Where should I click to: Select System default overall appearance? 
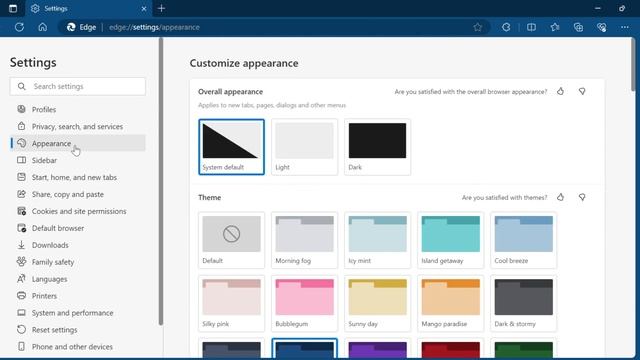click(x=231, y=147)
